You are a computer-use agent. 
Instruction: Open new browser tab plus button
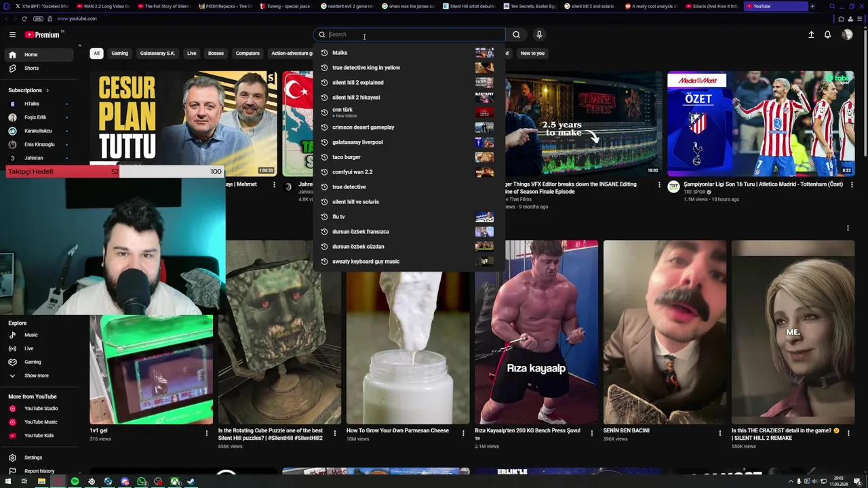(x=812, y=6)
